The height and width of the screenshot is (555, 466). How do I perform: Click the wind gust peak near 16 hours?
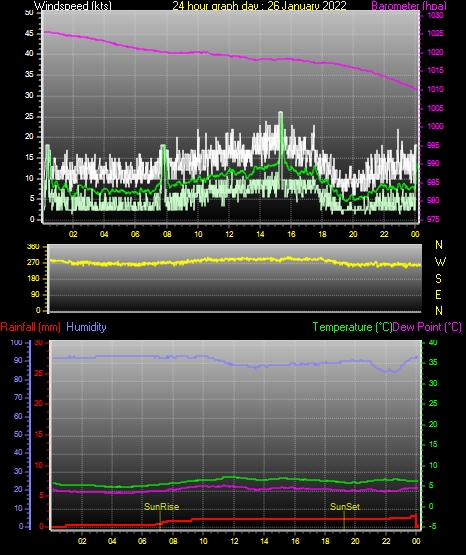(281, 114)
